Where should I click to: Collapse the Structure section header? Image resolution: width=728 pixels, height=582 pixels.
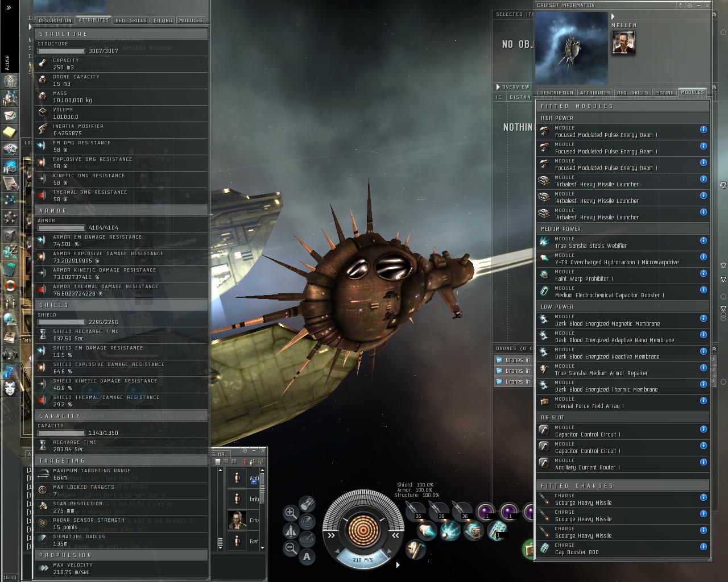(x=121, y=34)
